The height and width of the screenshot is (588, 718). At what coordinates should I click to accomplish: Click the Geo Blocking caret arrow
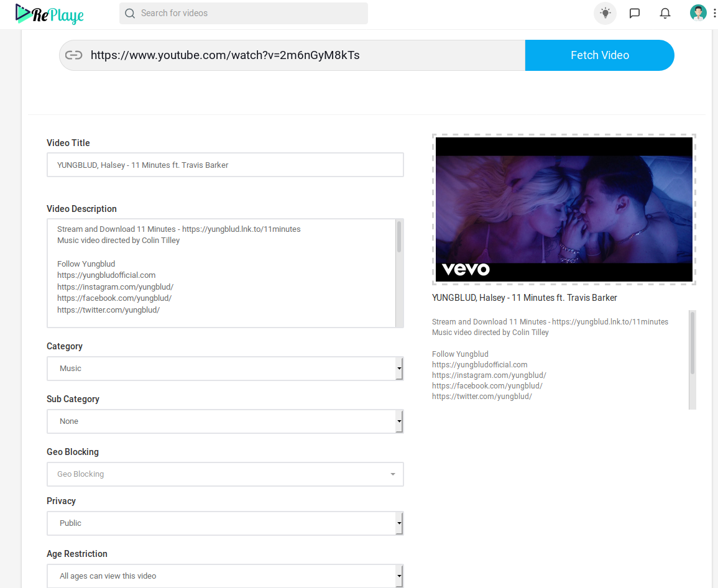tap(393, 474)
